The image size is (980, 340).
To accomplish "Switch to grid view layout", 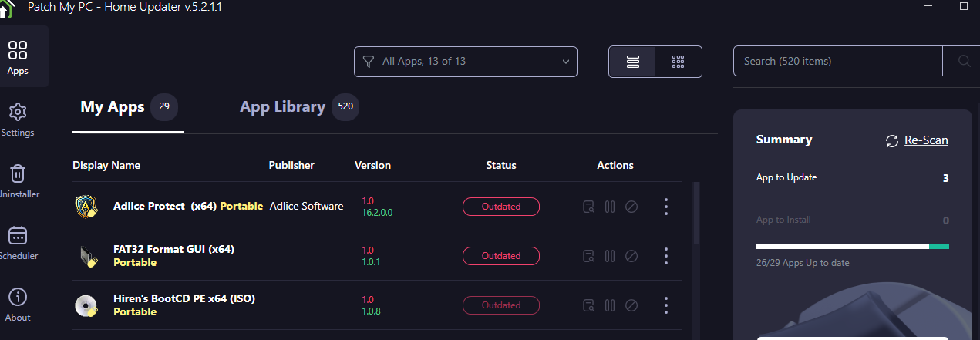I will click(x=679, y=62).
